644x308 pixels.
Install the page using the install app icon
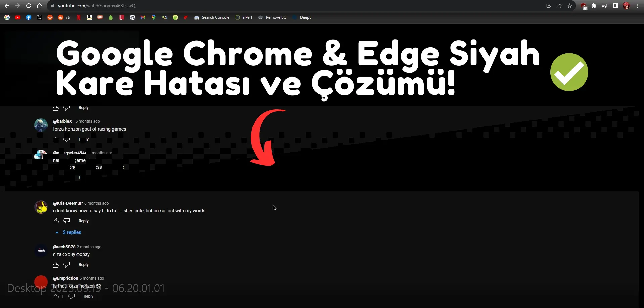click(548, 6)
